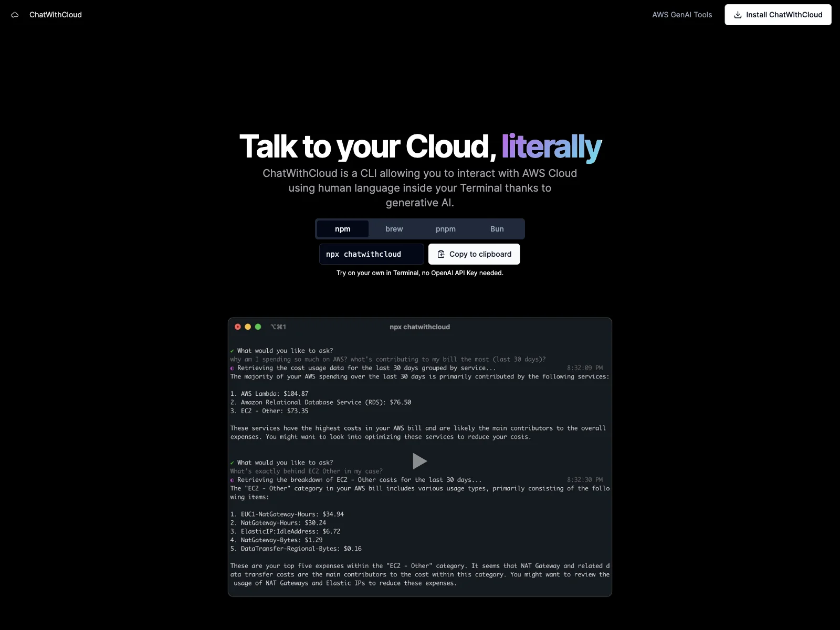The width and height of the screenshot is (840, 630).
Task: Open AWS GenAI Tools link
Action: [682, 15]
